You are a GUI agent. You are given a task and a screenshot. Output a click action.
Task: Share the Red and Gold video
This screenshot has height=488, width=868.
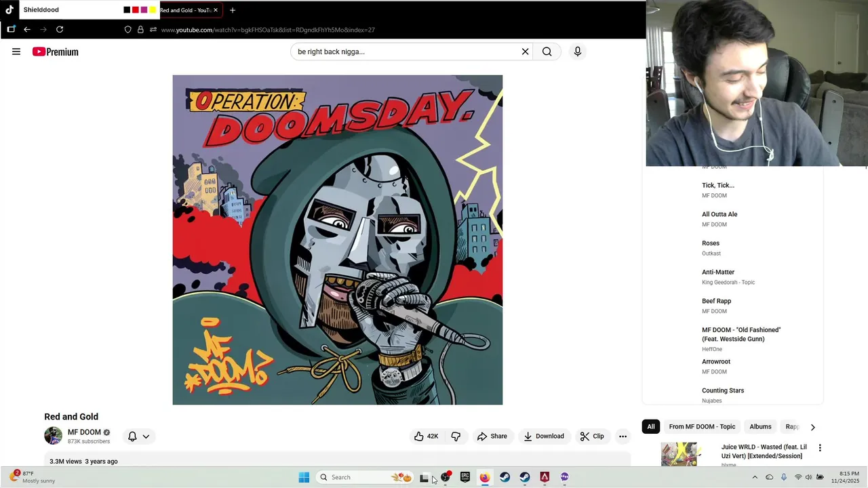492,436
